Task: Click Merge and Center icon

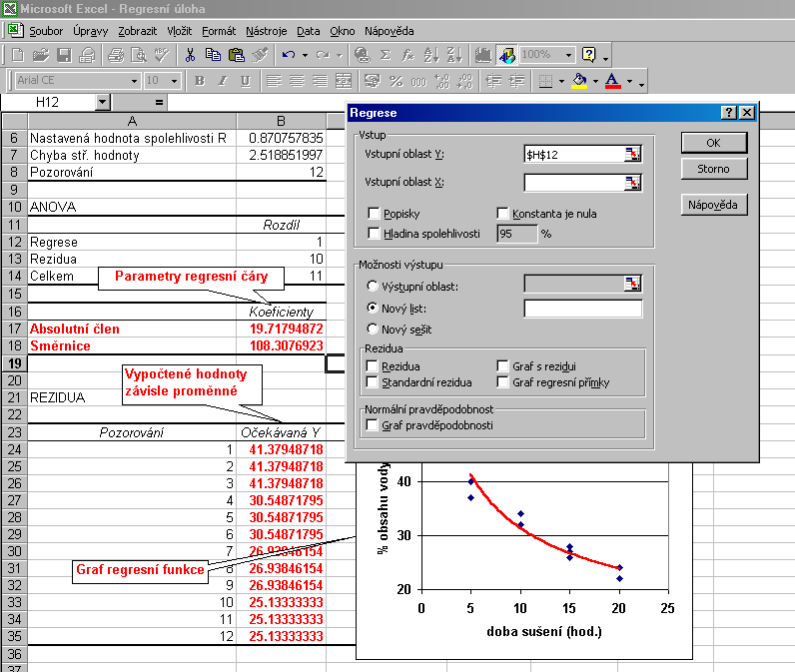Action: (344, 81)
